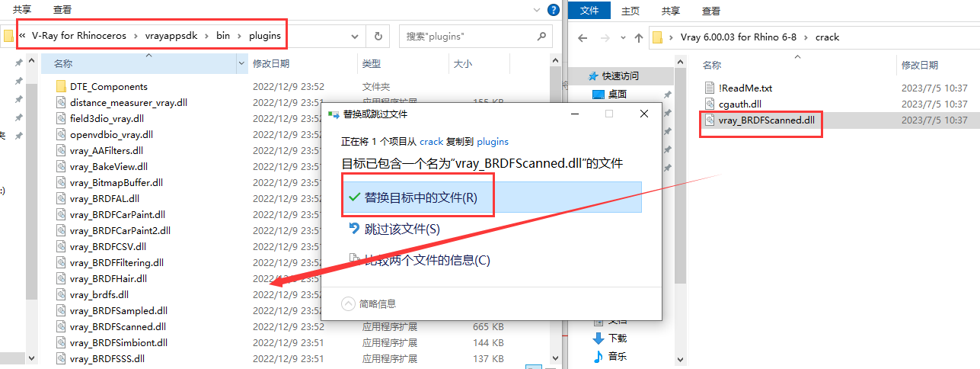
Task: Open the 主页 tab in the crack window
Action: pyautogui.click(x=630, y=11)
